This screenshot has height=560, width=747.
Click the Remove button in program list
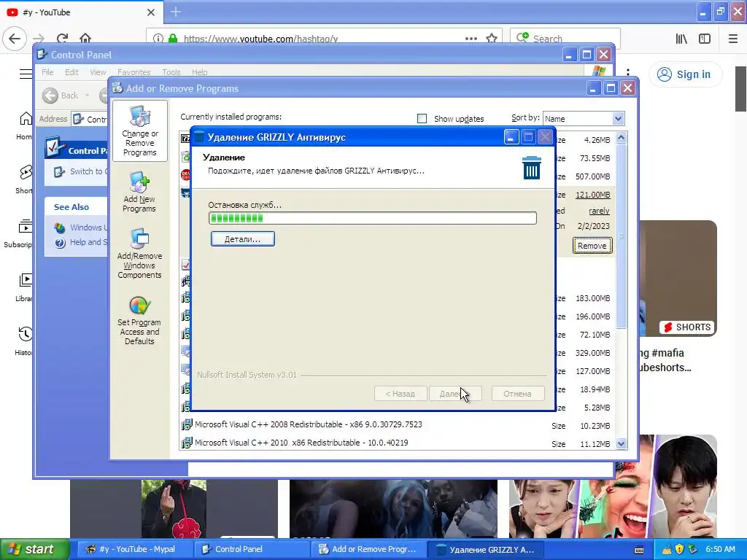point(592,246)
